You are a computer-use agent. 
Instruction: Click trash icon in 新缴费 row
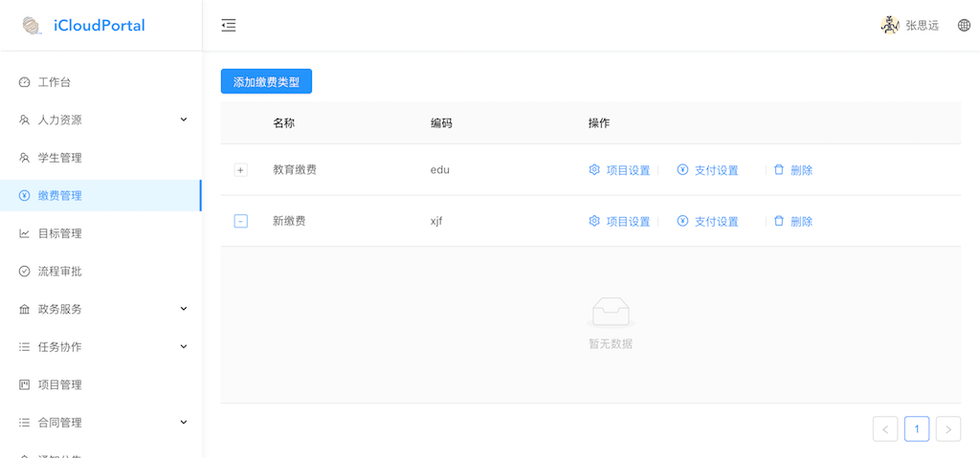point(779,221)
